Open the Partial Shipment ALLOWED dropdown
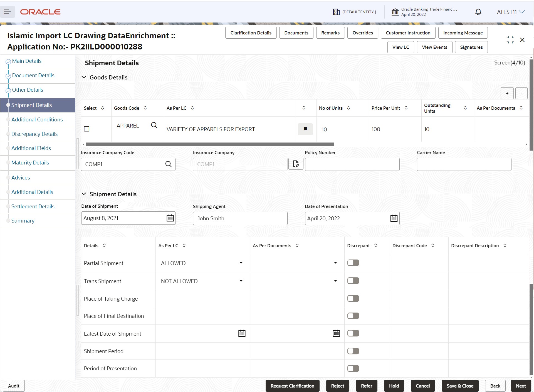This screenshot has height=392, width=534. tap(241, 263)
